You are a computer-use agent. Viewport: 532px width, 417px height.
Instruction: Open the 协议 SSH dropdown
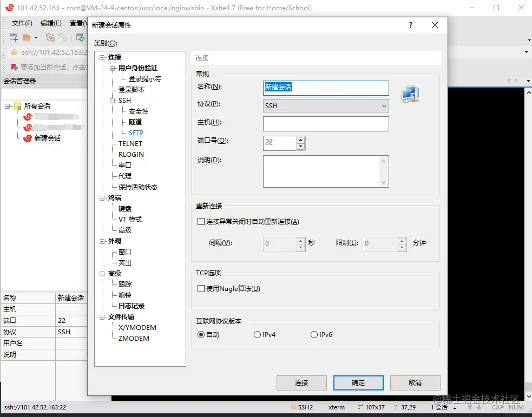(x=326, y=106)
